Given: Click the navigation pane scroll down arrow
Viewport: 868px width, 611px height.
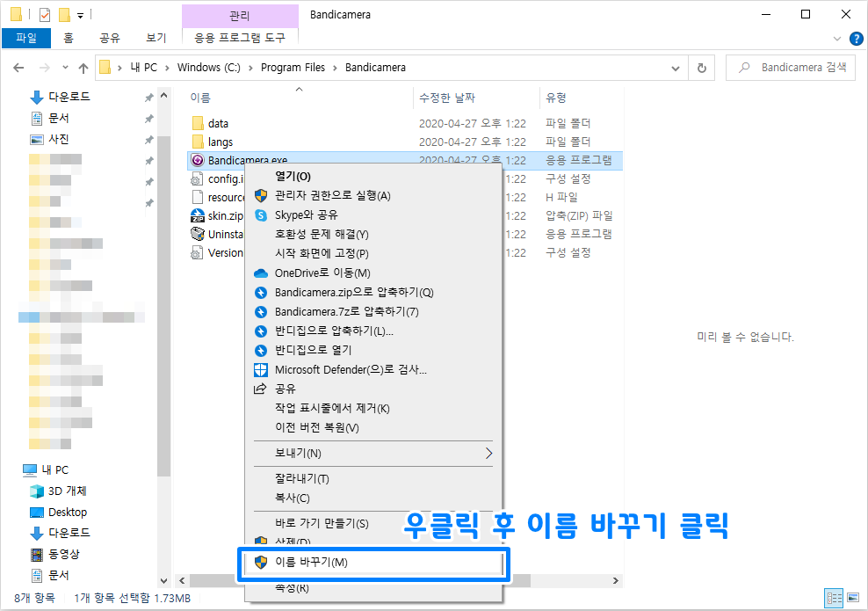Looking at the screenshot, I should [x=164, y=580].
